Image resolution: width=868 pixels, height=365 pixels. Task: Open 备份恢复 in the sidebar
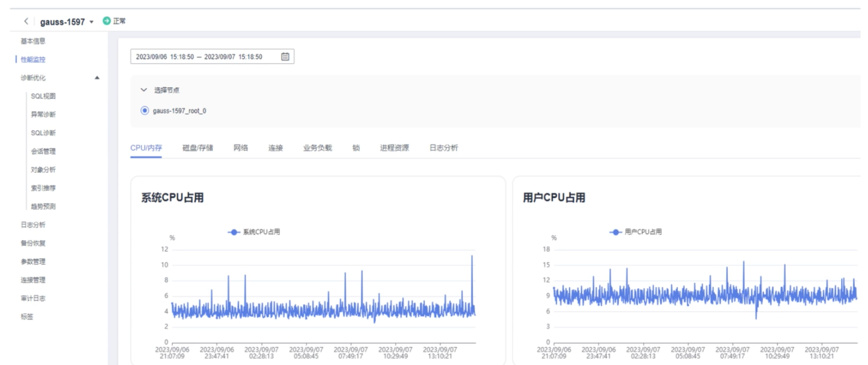pyautogui.click(x=33, y=243)
